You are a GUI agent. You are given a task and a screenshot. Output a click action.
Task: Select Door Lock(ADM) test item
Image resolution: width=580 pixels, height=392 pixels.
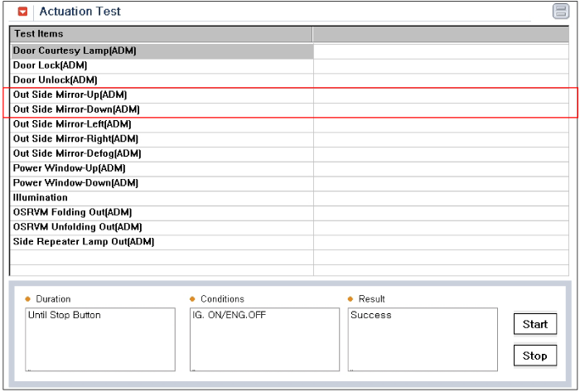(x=162, y=65)
